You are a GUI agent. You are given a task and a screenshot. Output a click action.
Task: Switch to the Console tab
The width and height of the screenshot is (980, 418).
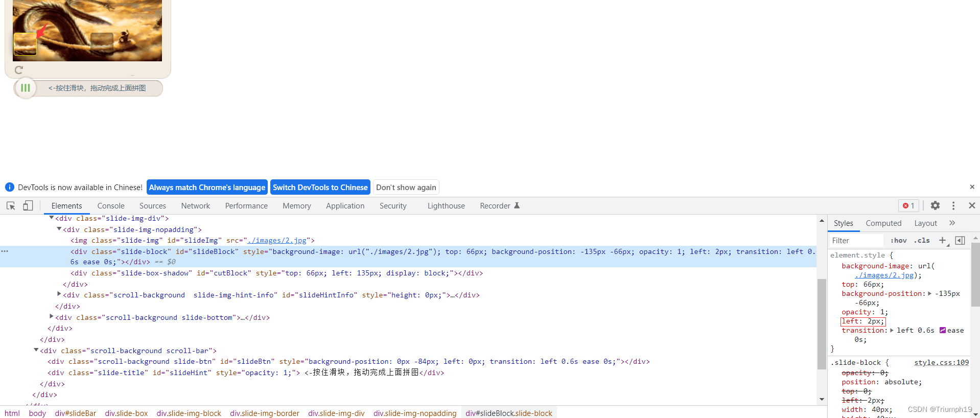point(111,205)
